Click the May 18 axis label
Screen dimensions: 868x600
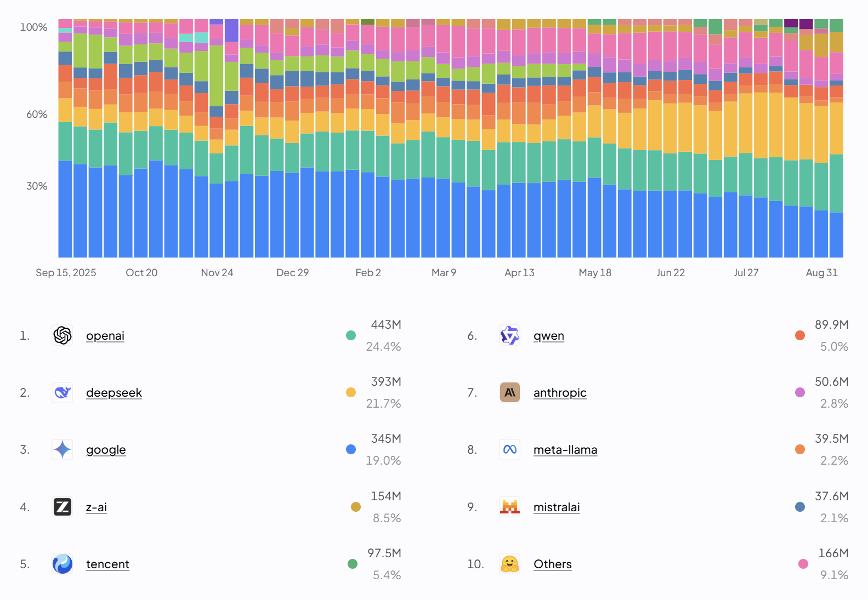[595, 272]
